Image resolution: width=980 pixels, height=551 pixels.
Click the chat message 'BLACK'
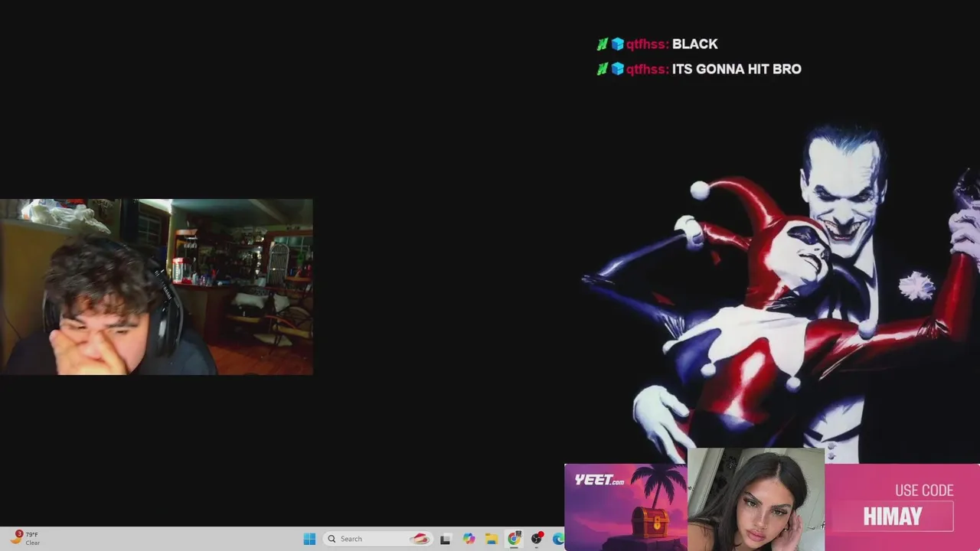[694, 44]
